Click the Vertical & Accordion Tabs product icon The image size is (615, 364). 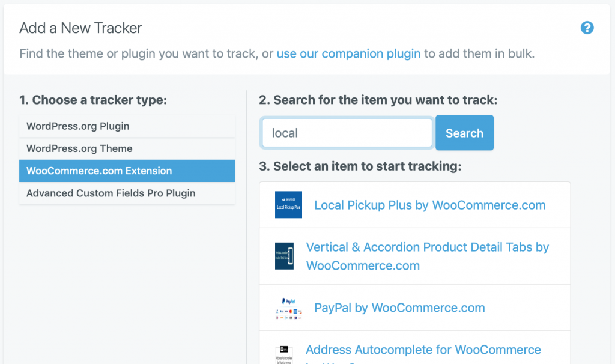point(284,256)
